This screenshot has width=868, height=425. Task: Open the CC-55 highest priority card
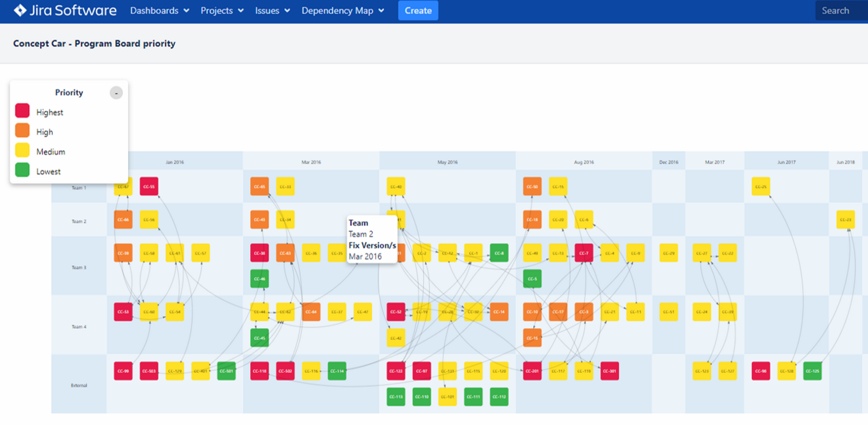(149, 187)
